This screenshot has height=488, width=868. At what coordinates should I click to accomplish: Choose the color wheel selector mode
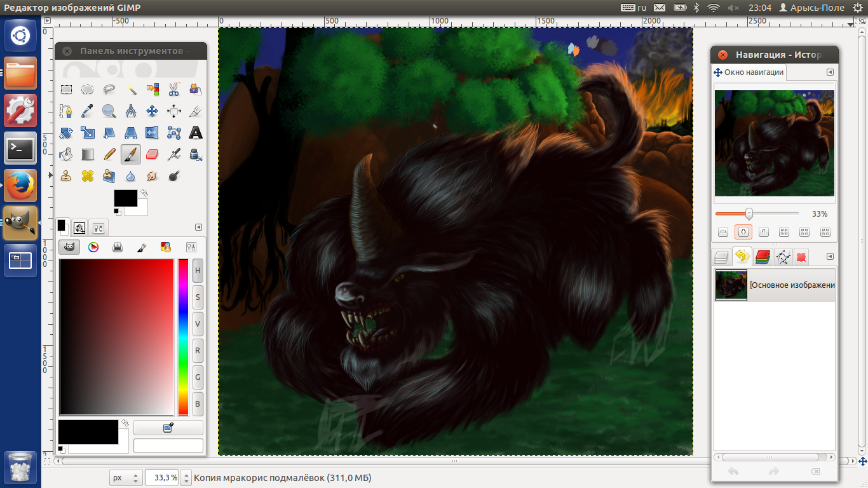(93, 247)
